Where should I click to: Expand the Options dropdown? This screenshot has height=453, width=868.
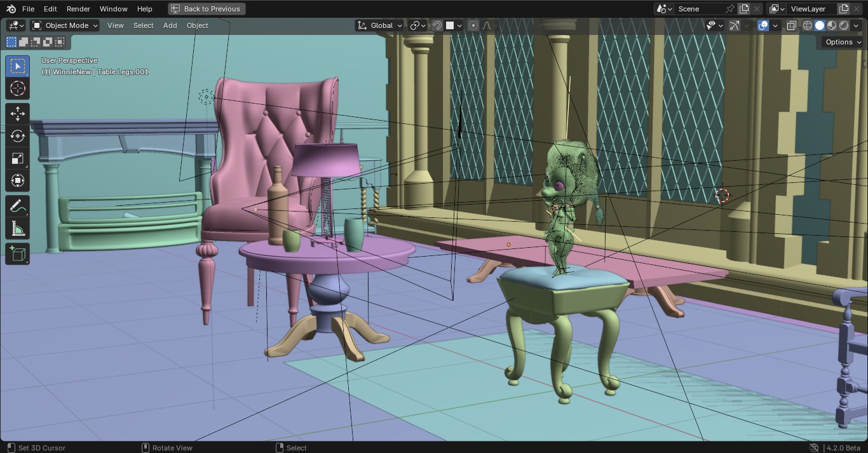(x=843, y=42)
